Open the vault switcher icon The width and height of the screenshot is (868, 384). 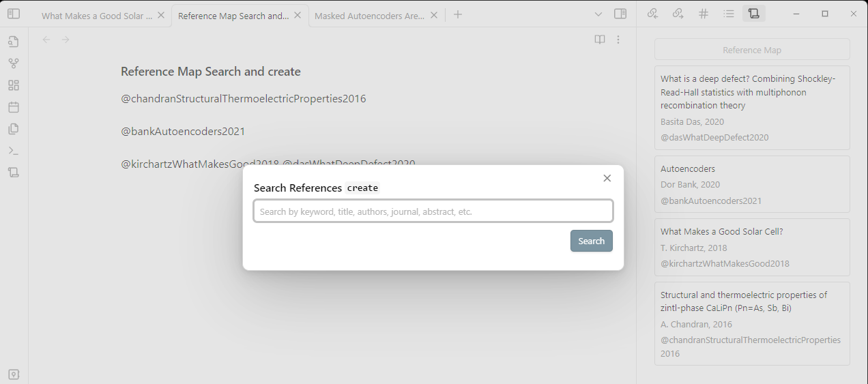click(14, 374)
